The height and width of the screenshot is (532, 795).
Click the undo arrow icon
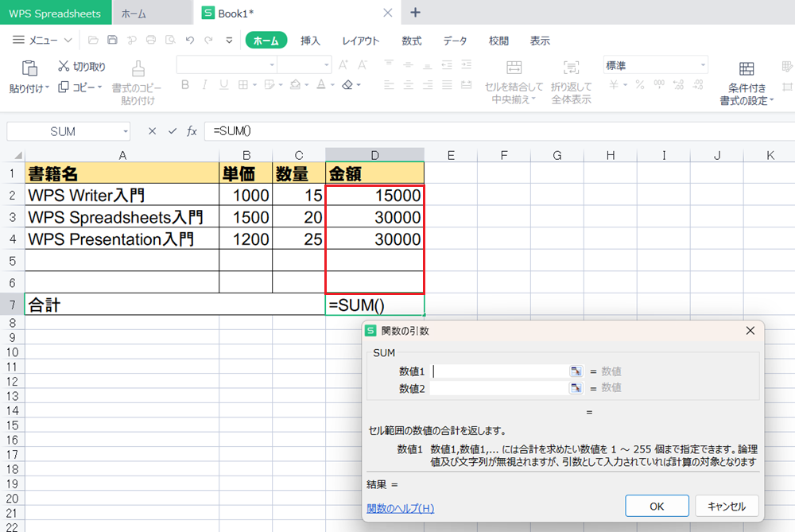tap(190, 40)
